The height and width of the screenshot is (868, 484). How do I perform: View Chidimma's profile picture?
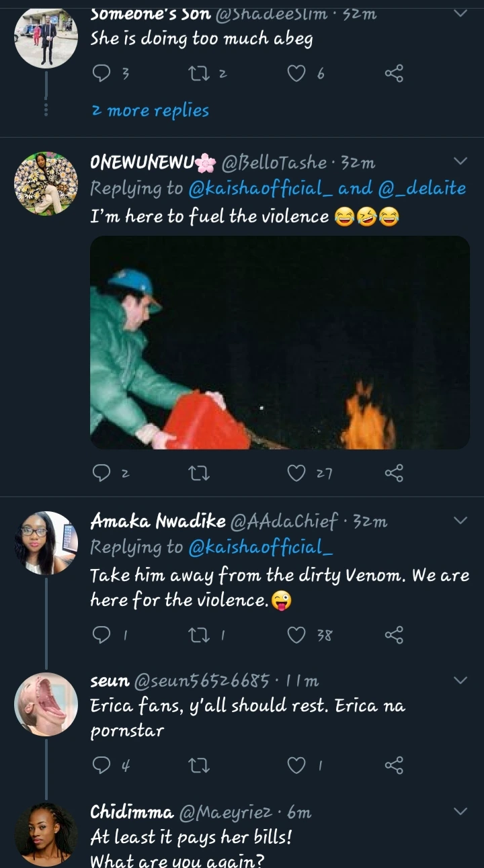point(46,833)
